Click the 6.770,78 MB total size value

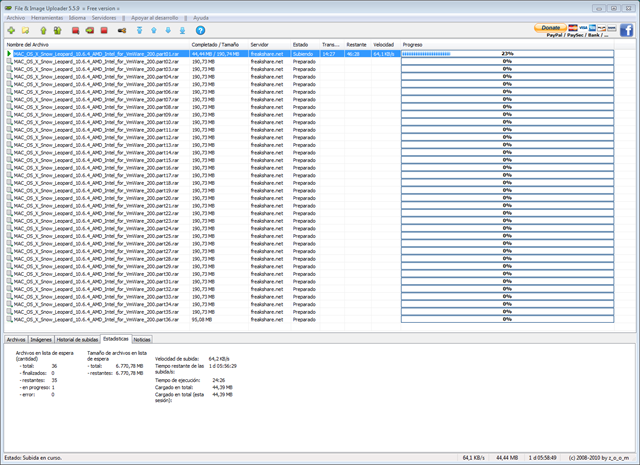[x=129, y=366]
